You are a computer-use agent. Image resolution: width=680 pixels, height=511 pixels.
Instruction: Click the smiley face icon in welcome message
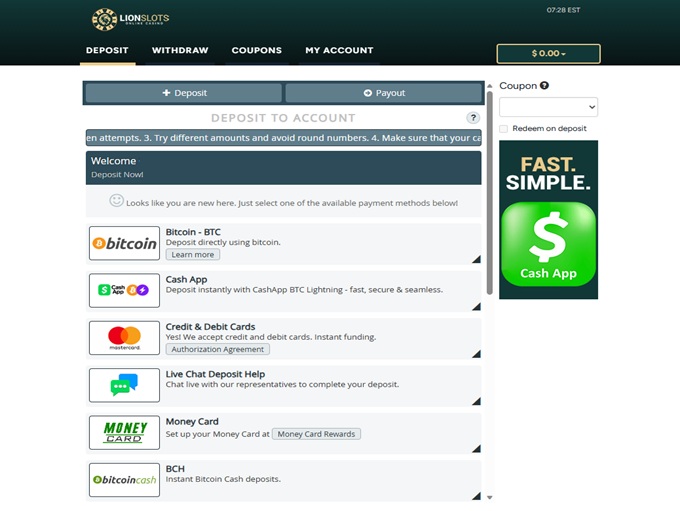116,200
